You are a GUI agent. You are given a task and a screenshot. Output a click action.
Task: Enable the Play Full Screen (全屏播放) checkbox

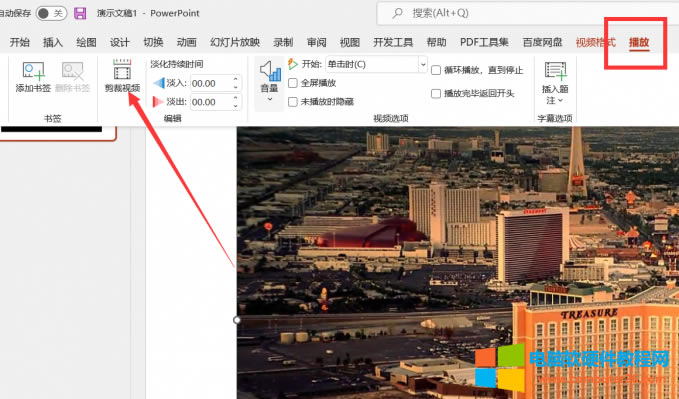[293, 83]
